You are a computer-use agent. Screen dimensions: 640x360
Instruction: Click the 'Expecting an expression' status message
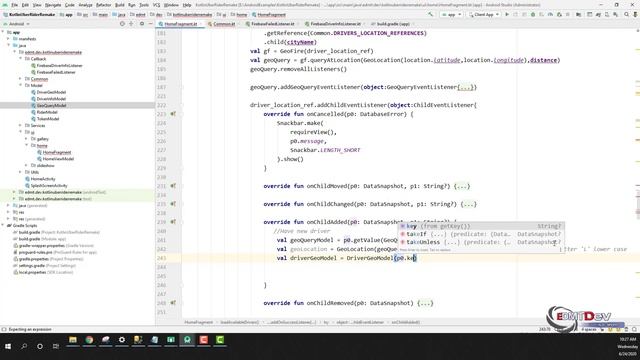[29, 329]
